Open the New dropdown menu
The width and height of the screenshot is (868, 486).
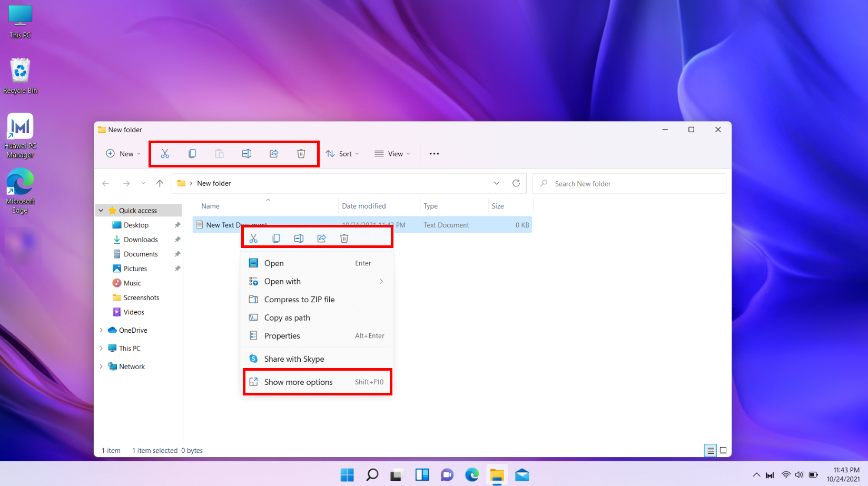tap(123, 154)
